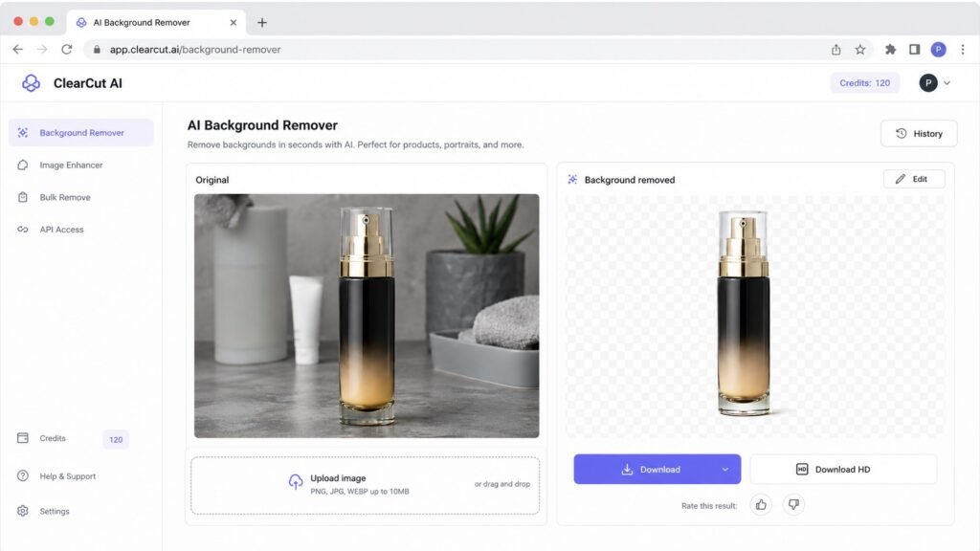Click the Credits: 120 pill in the header
The width and height of the screenshot is (980, 551).
(x=864, y=83)
